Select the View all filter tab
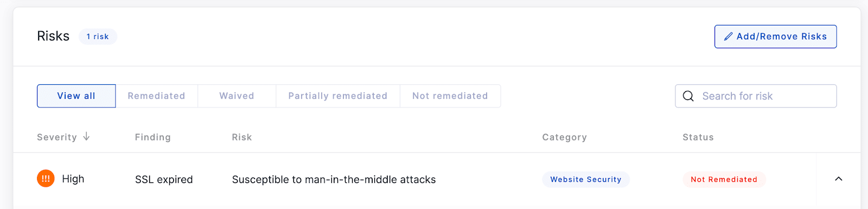The width and height of the screenshot is (868, 209). 76,96
